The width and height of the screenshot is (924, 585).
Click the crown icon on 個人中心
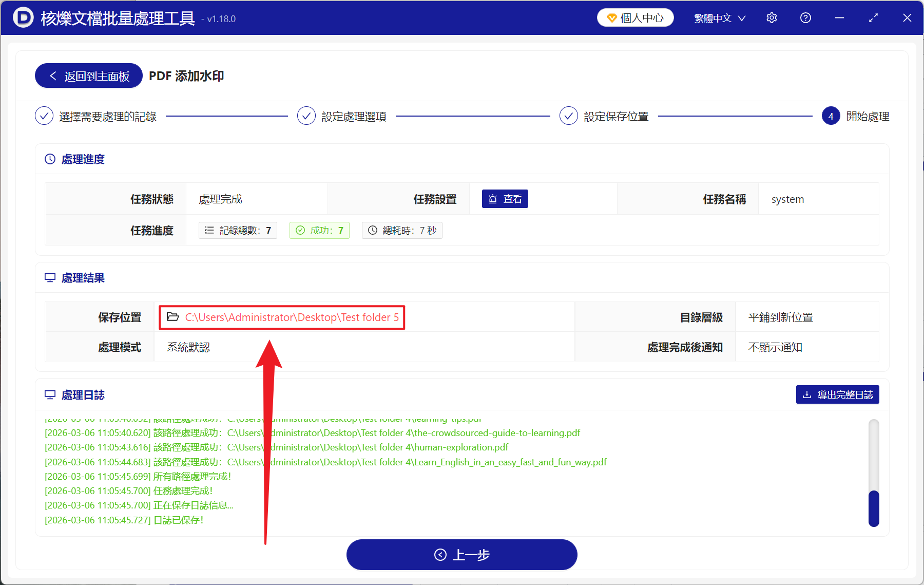(x=611, y=17)
